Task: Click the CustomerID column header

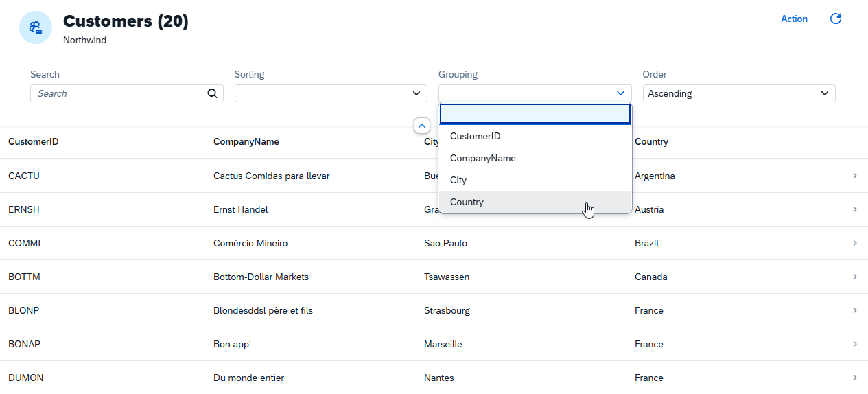Action: click(x=34, y=142)
